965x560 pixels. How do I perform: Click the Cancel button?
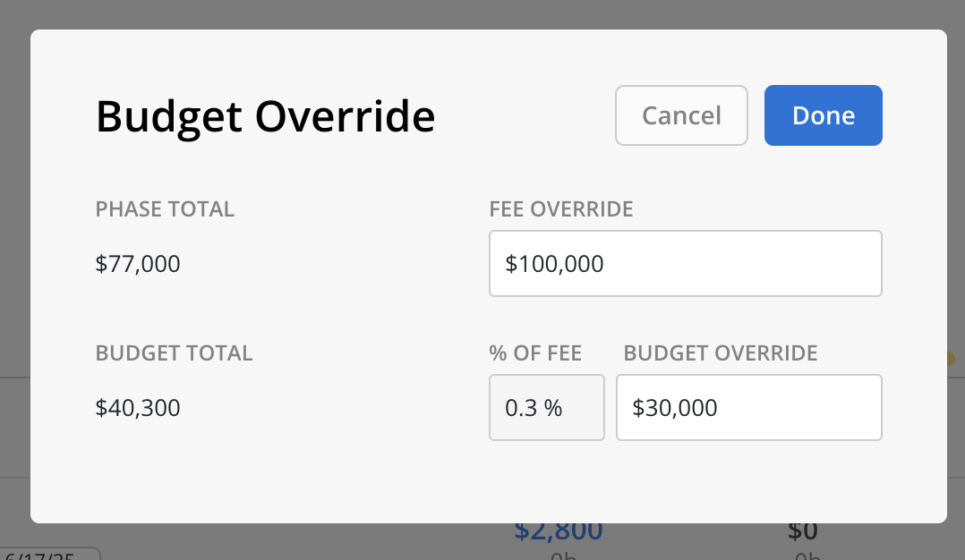pyautogui.click(x=681, y=115)
